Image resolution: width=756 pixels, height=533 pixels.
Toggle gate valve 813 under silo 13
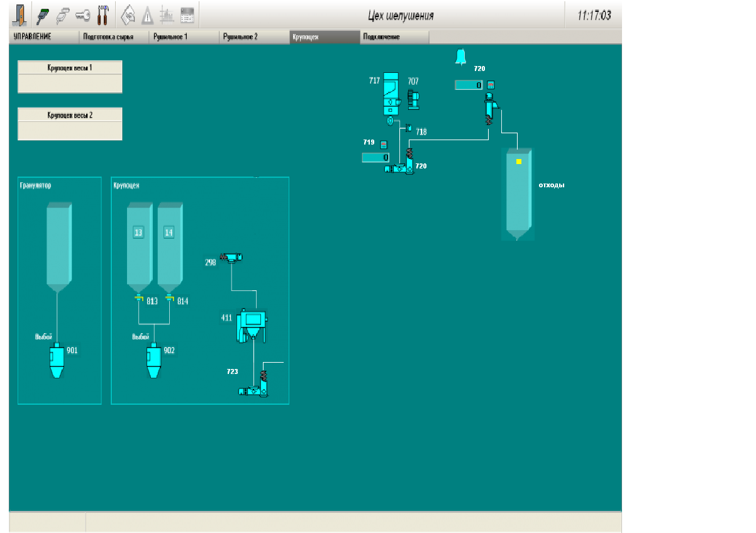139,300
